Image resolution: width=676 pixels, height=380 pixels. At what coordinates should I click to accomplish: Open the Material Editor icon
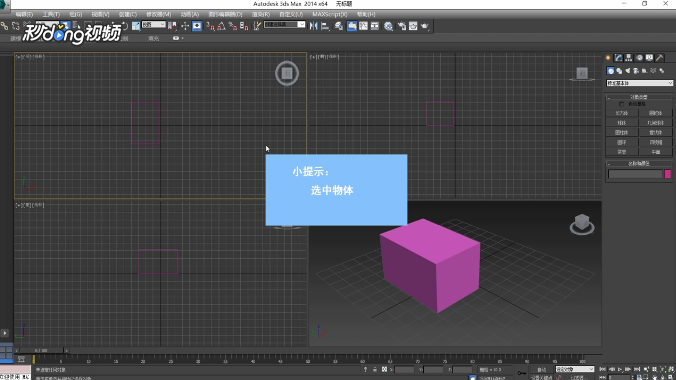(x=388, y=26)
